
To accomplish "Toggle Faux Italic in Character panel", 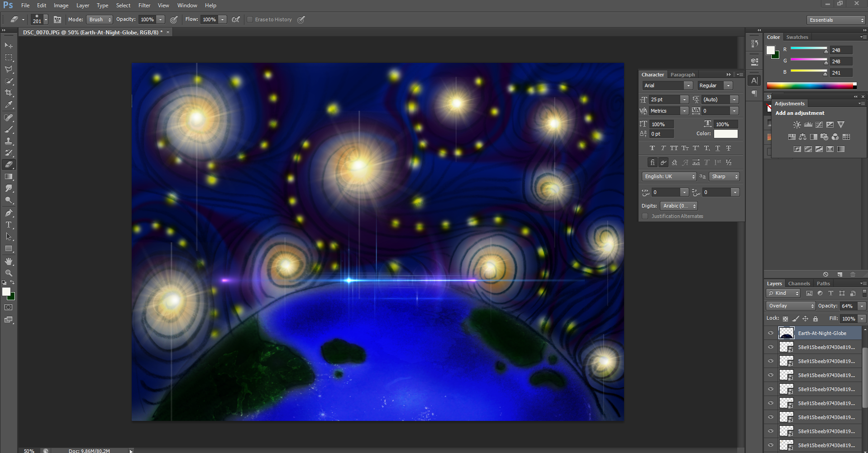I will click(663, 148).
